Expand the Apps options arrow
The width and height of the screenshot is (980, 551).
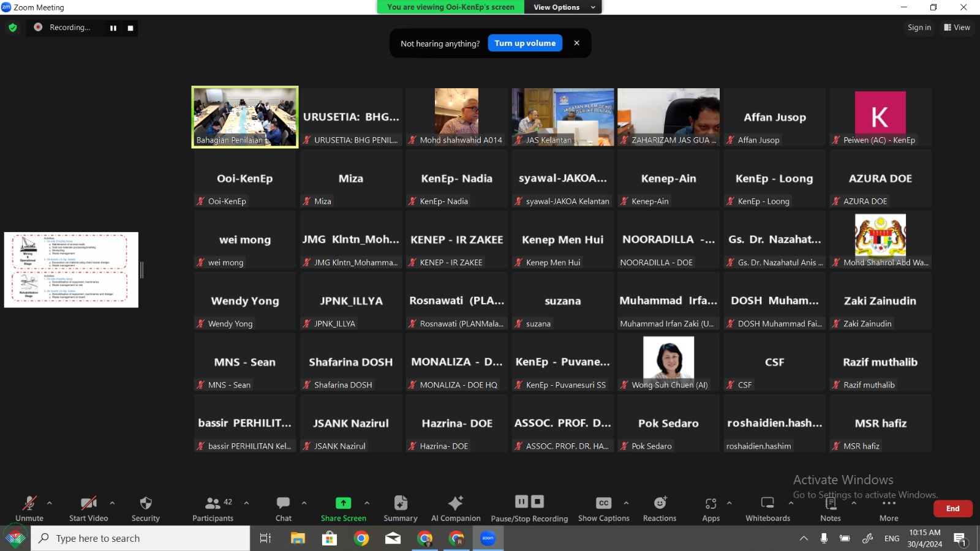tap(729, 503)
